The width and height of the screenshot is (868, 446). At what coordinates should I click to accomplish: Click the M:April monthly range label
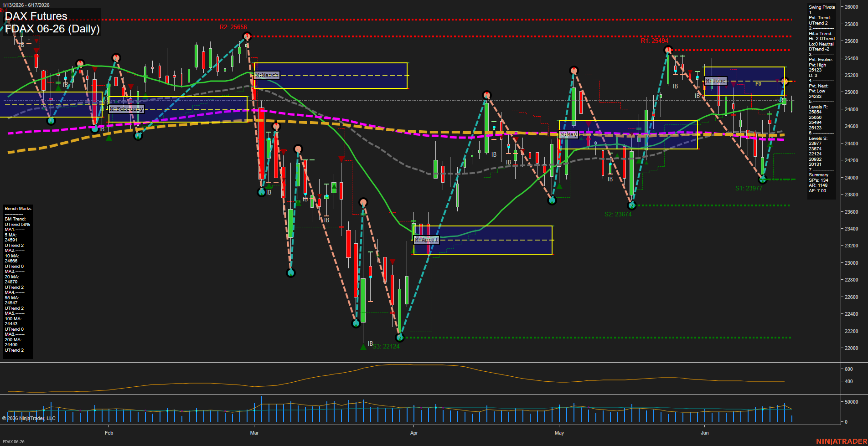426,240
